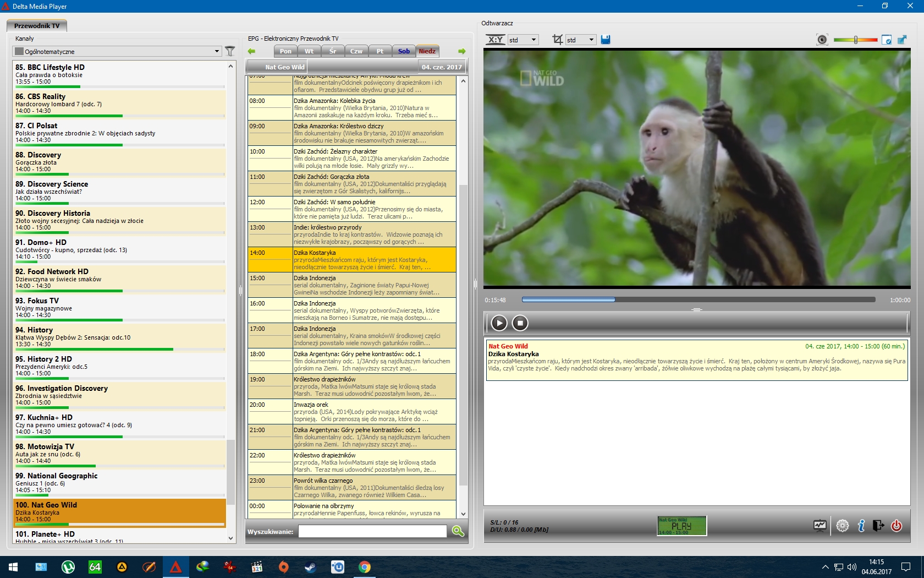Click the Wyszukiwanie search input field
The height and width of the screenshot is (578, 924).
[372, 531]
